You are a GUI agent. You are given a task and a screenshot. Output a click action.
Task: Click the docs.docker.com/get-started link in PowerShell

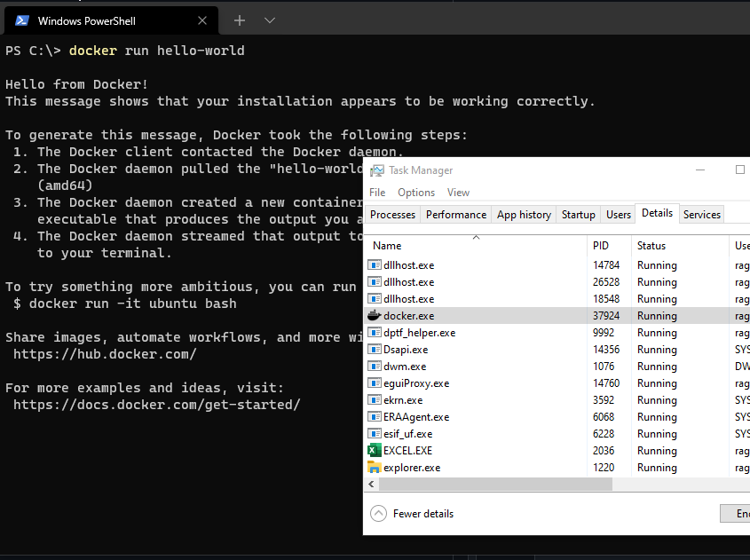156,405
